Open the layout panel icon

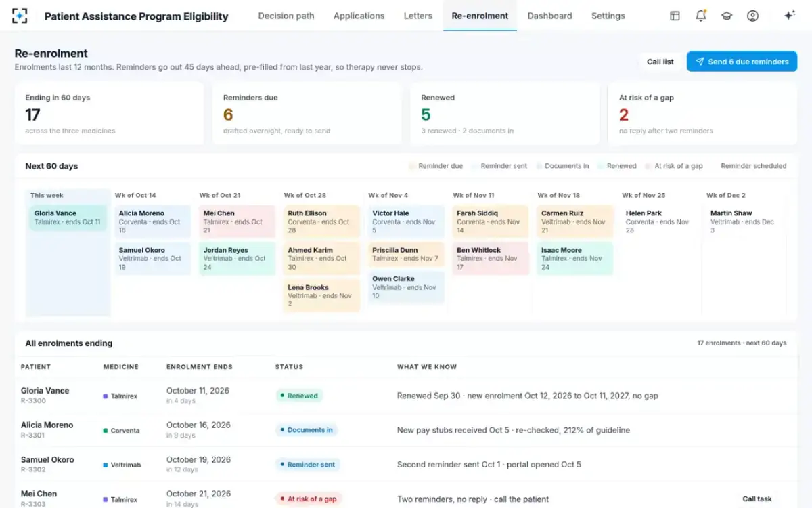[675, 16]
